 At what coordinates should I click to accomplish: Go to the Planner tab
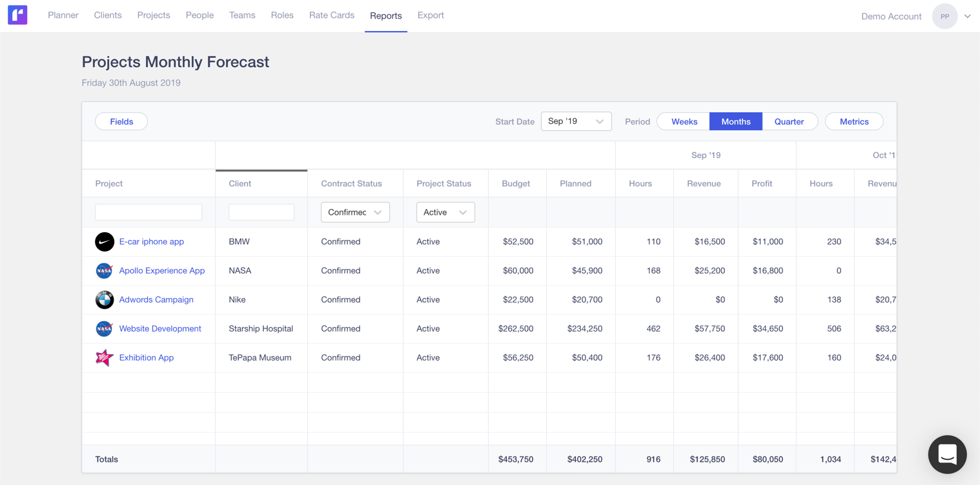[x=63, y=15]
